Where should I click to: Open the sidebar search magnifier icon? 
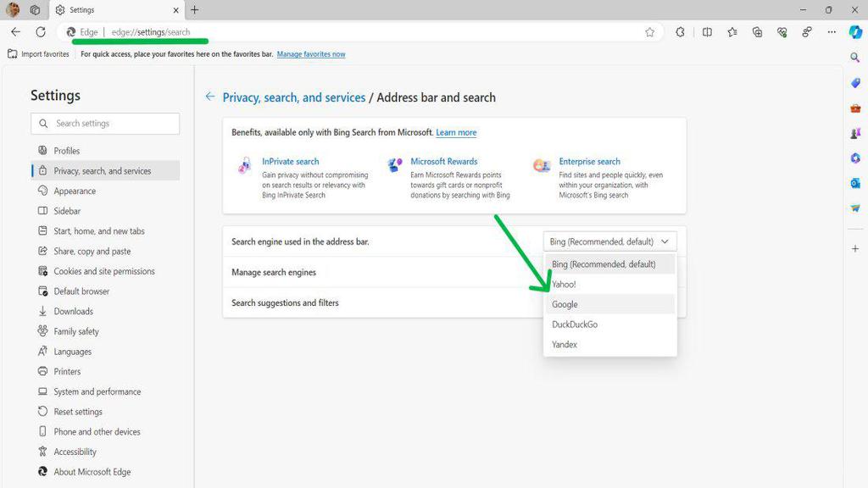point(855,58)
